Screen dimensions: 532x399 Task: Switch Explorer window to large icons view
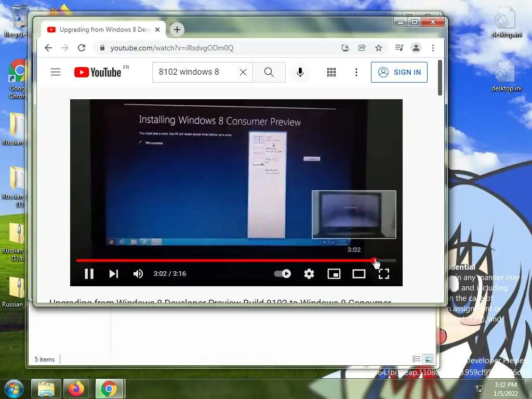(429, 359)
